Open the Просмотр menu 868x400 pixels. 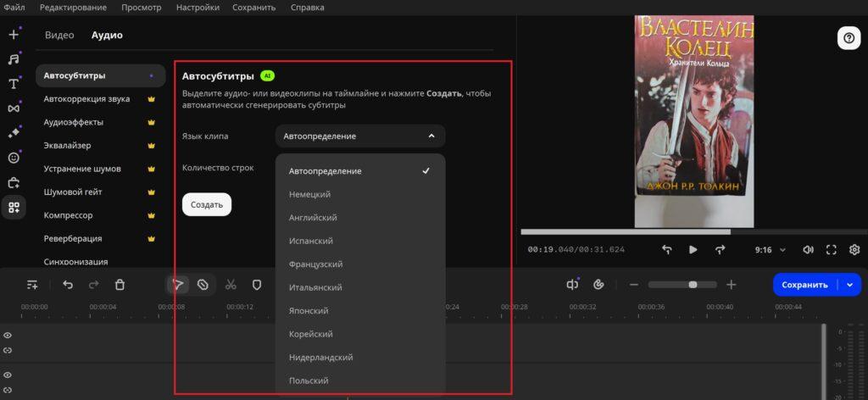tap(142, 7)
